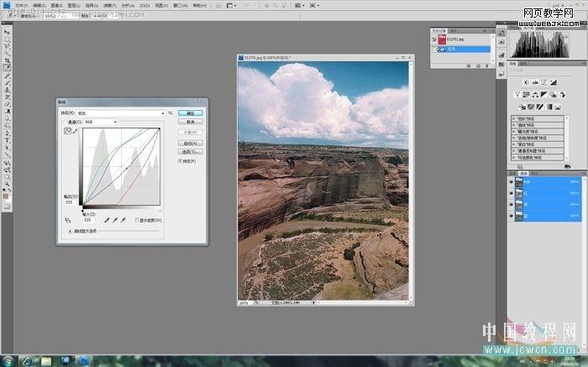Pick the white point eyedropper
This screenshot has width=588, height=367.
pyautogui.click(x=123, y=220)
